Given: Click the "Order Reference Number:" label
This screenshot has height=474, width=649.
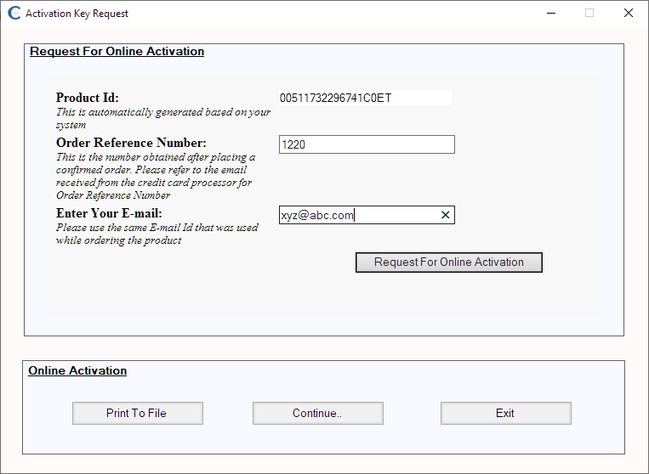Looking at the screenshot, I should tap(131, 143).
